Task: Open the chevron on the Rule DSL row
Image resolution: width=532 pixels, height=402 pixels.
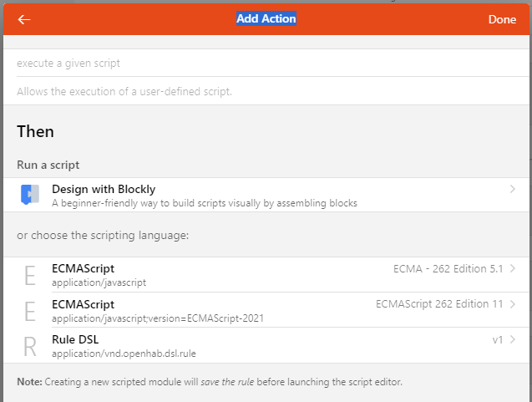Action: pyautogui.click(x=512, y=340)
